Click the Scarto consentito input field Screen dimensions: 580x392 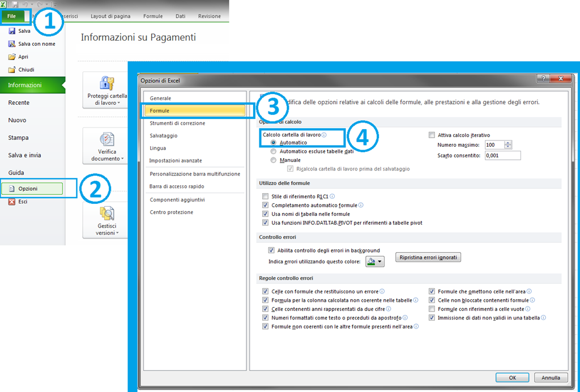coord(502,155)
